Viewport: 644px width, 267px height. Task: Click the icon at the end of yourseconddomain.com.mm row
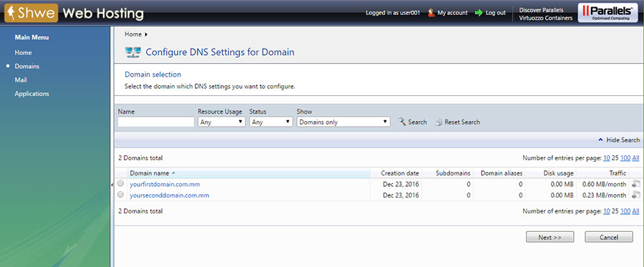click(x=636, y=195)
